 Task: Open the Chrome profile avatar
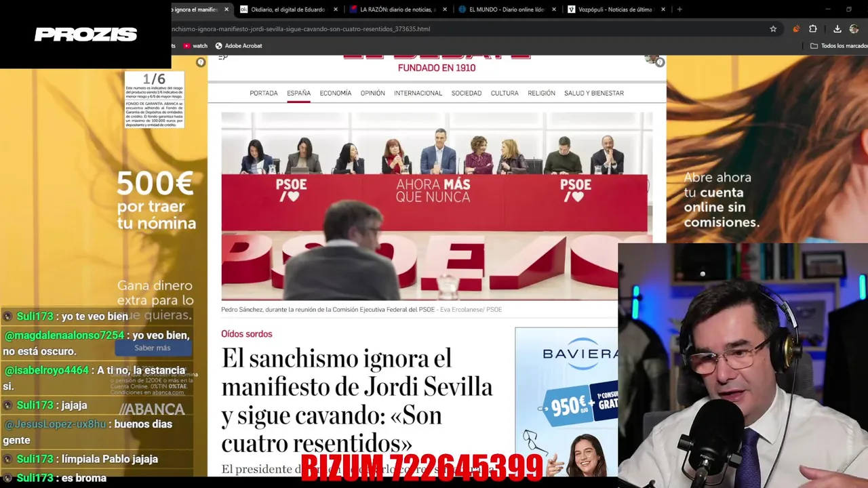pos(854,29)
